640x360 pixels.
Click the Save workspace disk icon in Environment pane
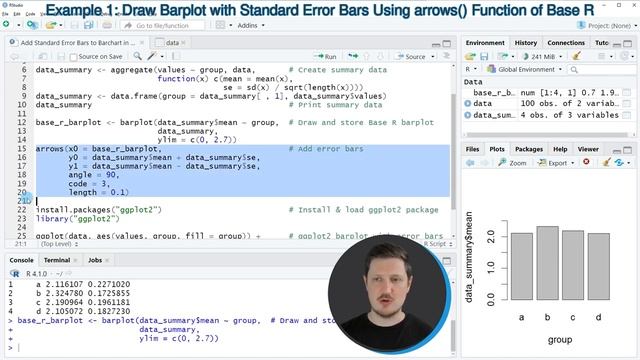[484, 56]
